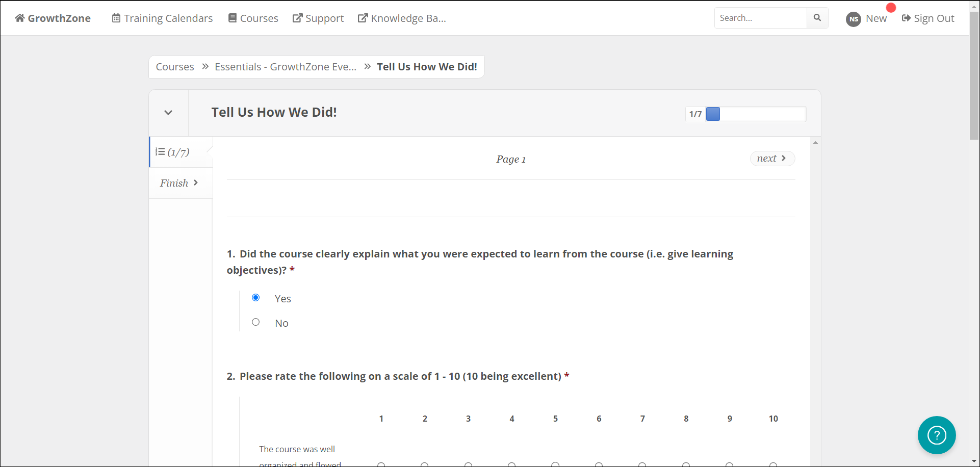Select the Yes radio button
The height and width of the screenshot is (467, 980).
click(x=256, y=298)
